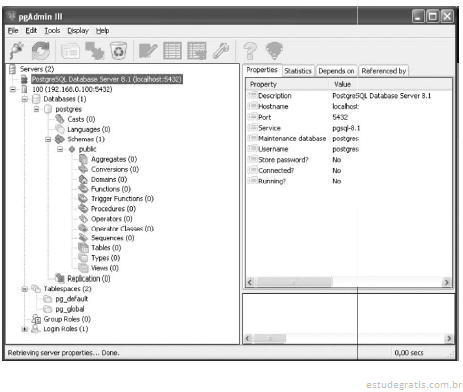Click the Create object puzzle icon

(x=95, y=51)
